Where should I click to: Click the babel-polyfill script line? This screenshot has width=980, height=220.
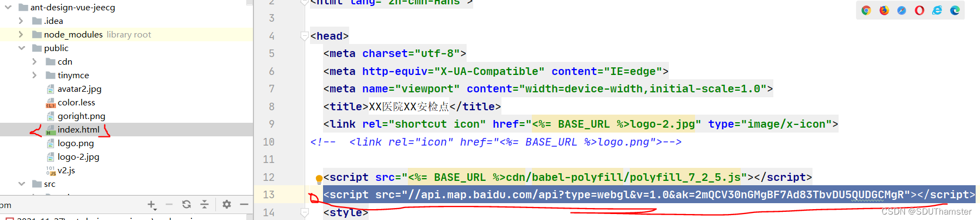[x=567, y=178]
